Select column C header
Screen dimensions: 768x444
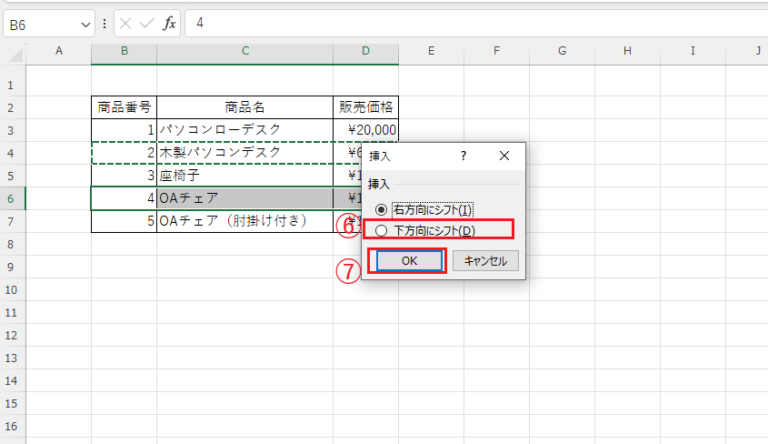coord(244,51)
